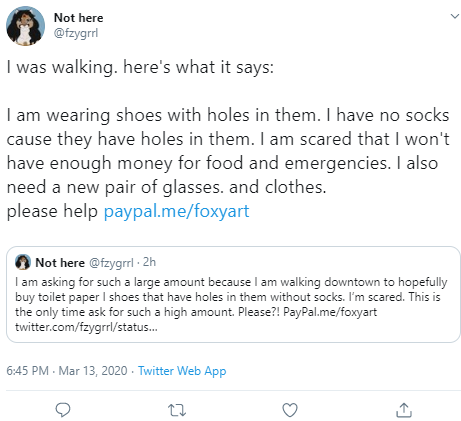Select the quoted tweet 2h timestamp
Screen dimensions: 461x421
(149, 262)
